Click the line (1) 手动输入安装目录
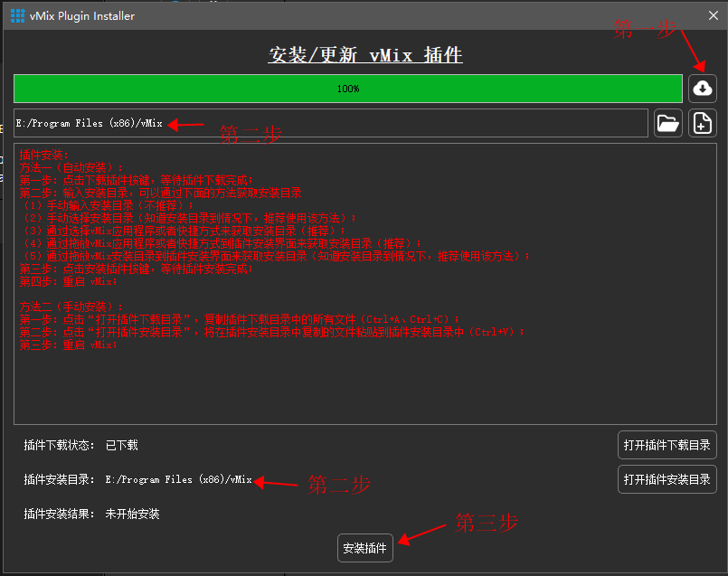The width and height of the screenshot is (728, 576). tap(108, 205)
